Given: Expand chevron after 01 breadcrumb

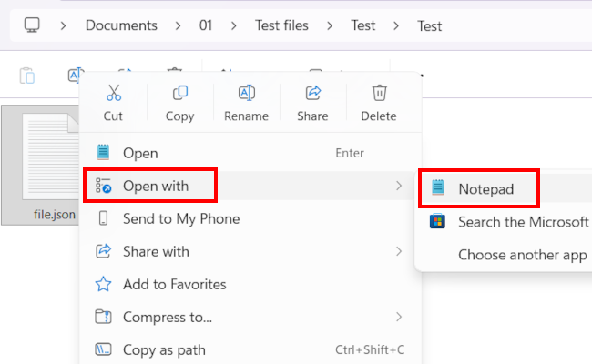Looking at the screenshot, I should click(234, 26).
